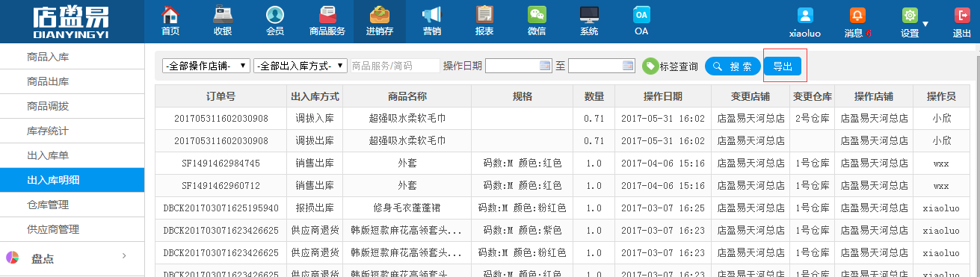Viewport: 980px width, 277px height.
Task: Click the 修身毛衣蓬蓬裙 product name
Action: (407, 208)
